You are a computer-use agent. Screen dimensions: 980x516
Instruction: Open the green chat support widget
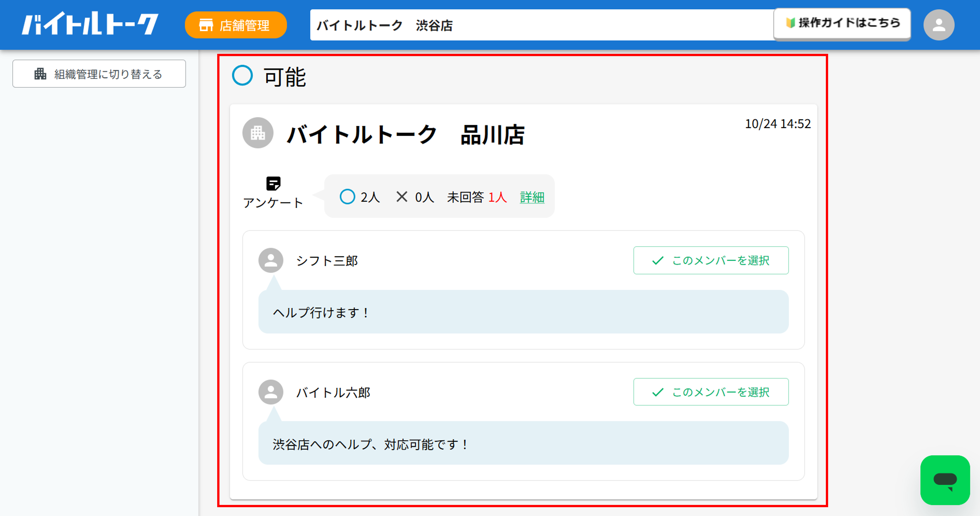[x=945, y=480]
